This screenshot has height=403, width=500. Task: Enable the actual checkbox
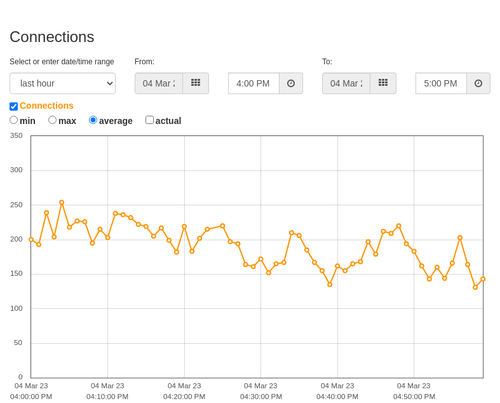tap(150, 120)
